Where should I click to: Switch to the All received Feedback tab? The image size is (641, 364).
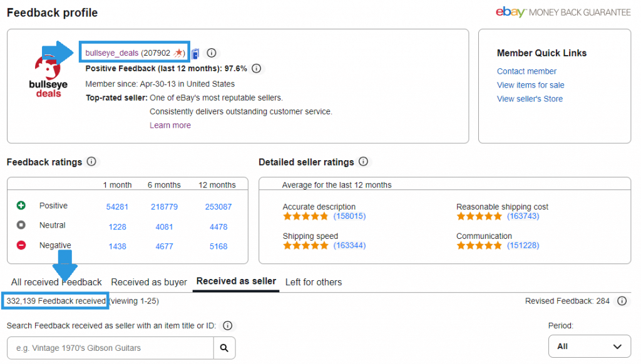click(x=56, y=282)
